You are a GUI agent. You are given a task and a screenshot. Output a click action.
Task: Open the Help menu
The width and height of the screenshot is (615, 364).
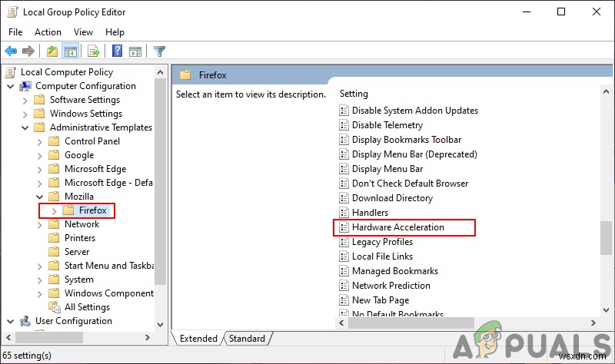pos(115,32)
